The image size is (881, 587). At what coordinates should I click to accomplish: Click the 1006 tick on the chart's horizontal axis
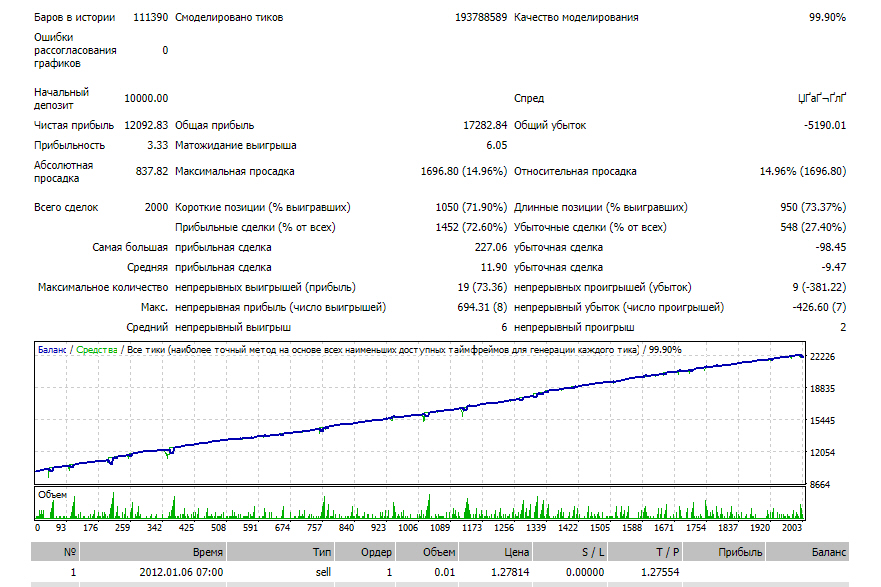click(x=408, y=528)
